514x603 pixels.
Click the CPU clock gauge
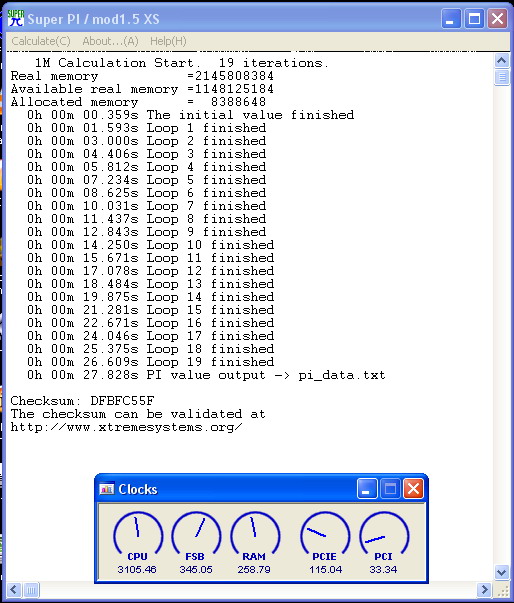point(138,535)
